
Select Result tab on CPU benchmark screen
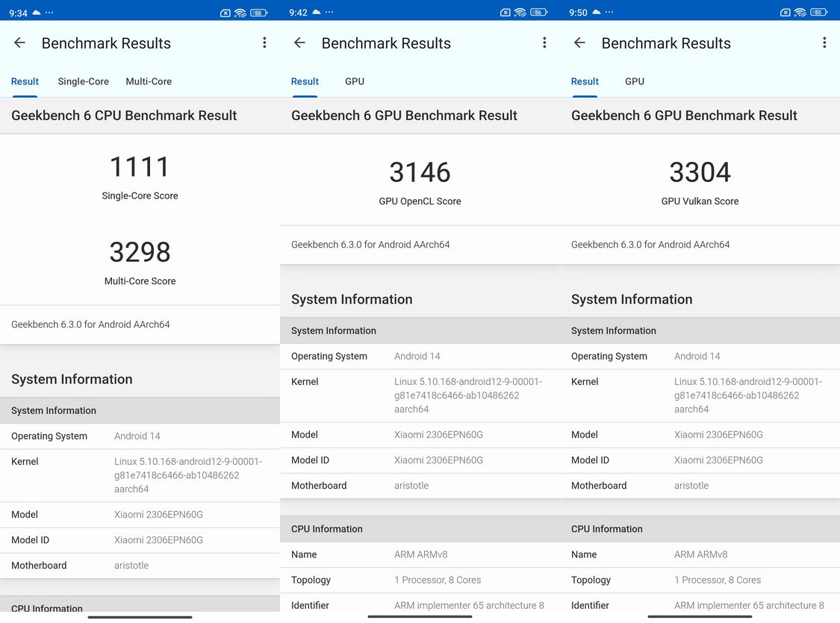(x=25, y=81)
